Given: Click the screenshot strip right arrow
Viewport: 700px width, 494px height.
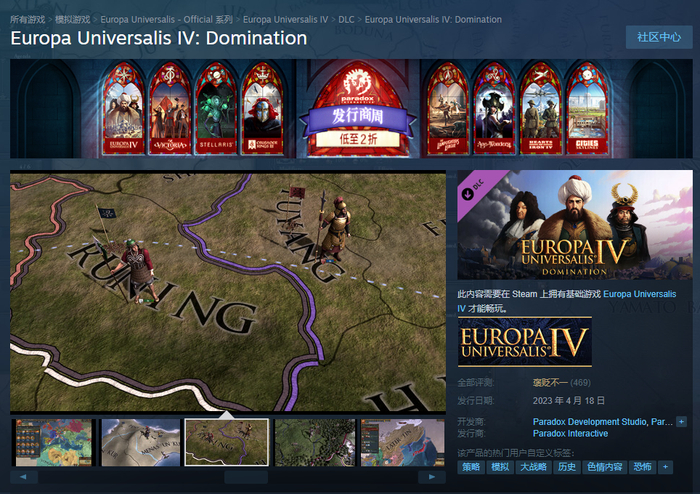Looking at the screenshot, I should point(432,477).
